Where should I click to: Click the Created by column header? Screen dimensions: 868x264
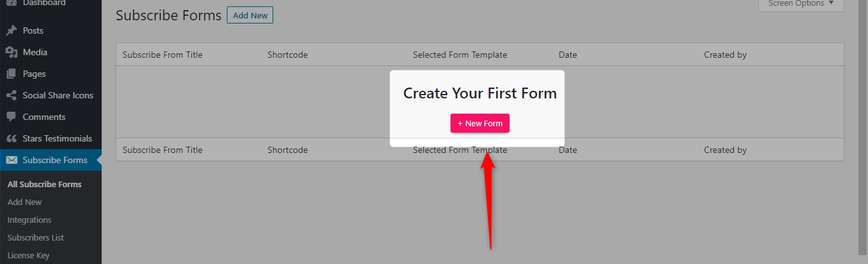pyautogui.click(x=725, y=55)
